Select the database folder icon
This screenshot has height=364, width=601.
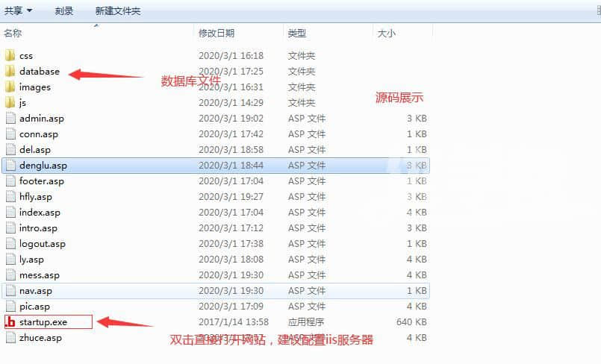[10, 72]
